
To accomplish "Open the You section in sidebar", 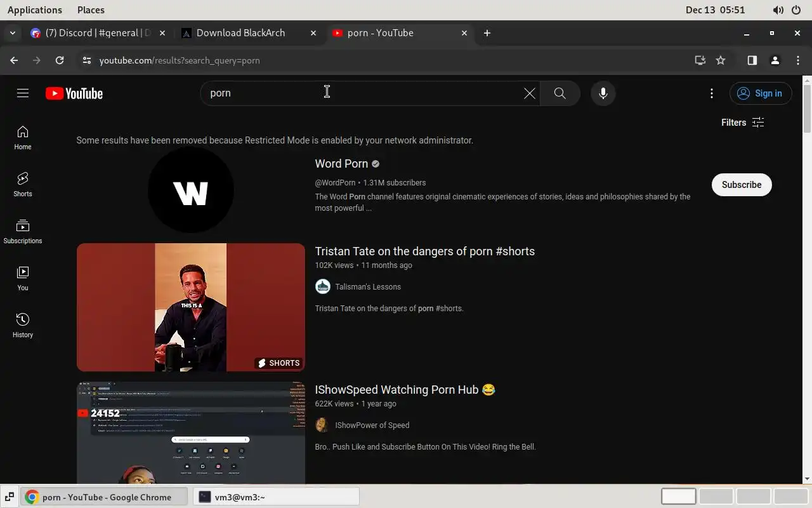I will tap(23, 278).
